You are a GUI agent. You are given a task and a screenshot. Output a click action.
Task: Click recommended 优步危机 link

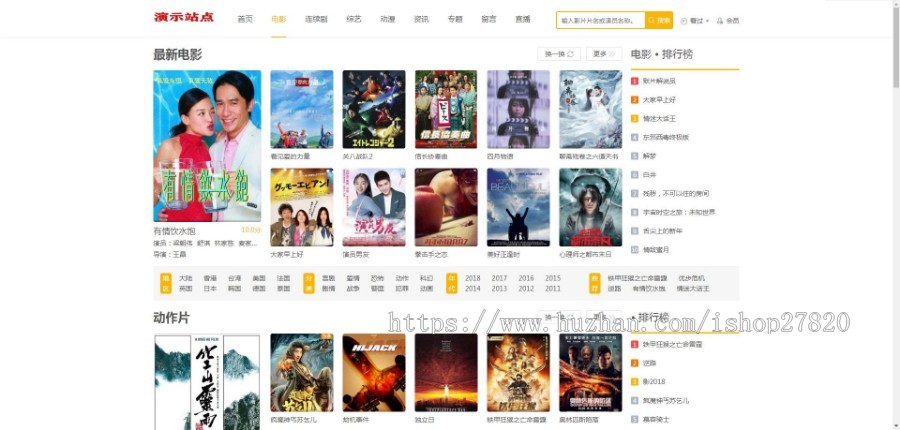click(691, 278)
